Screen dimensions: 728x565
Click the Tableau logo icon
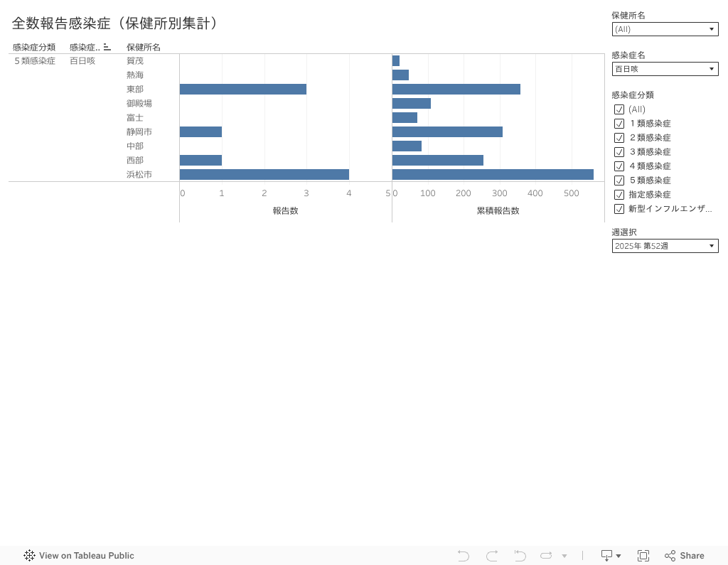[29, 555]
